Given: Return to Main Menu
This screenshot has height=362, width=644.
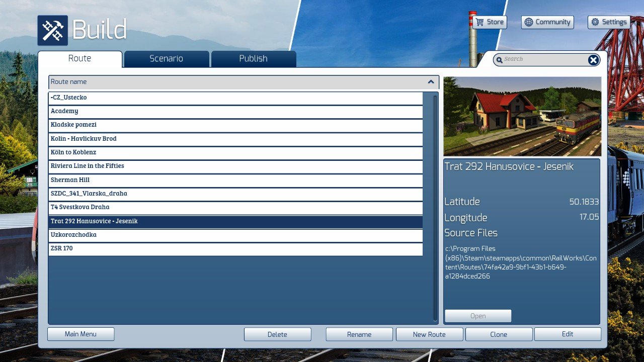Looking at the screenshot, I should coord(80,334).
